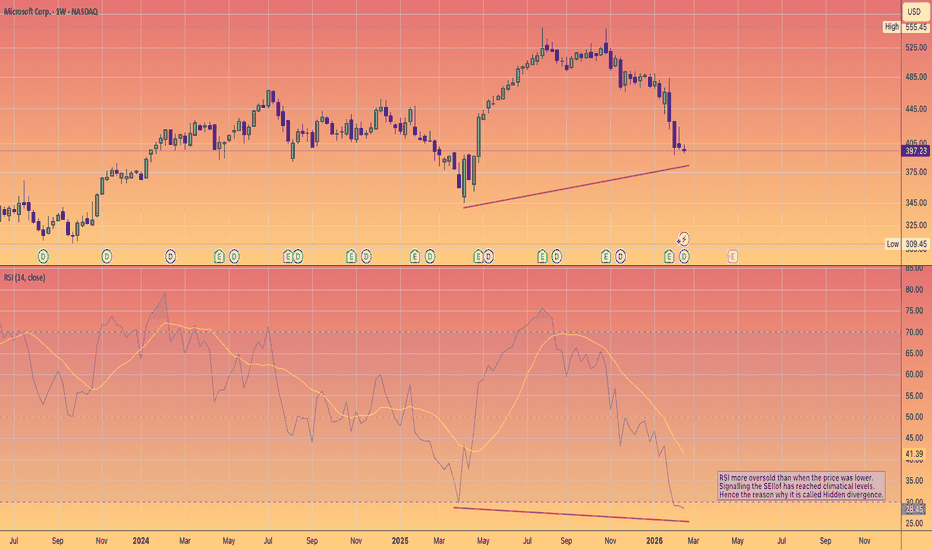
Task: Open the April 2024 earnings marker
Action: point(219,256)
